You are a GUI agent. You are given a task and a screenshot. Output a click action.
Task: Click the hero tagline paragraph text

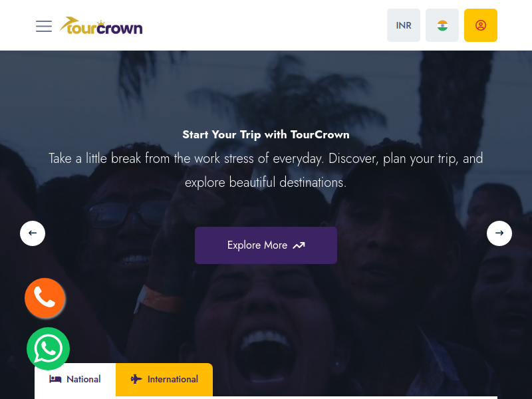[x=265, y=170]
